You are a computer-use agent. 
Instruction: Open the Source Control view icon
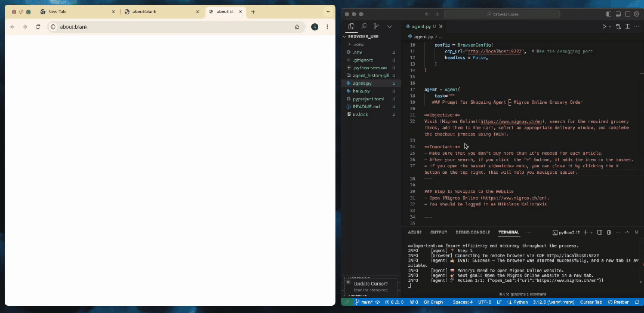(x=376, y=26)
